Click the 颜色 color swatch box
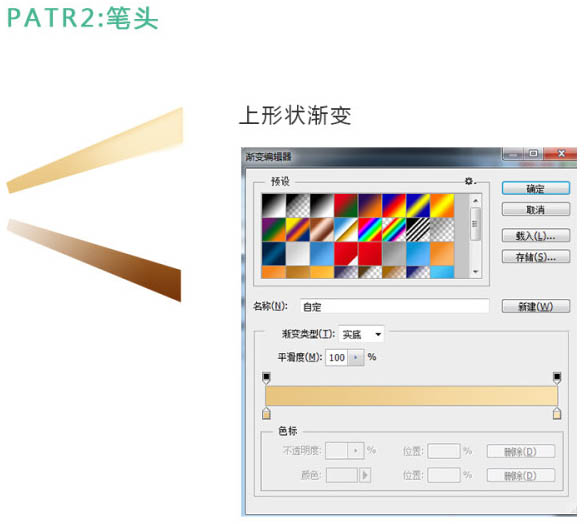The height and width of the screenshot is (524, 584). tap(342, 475)
